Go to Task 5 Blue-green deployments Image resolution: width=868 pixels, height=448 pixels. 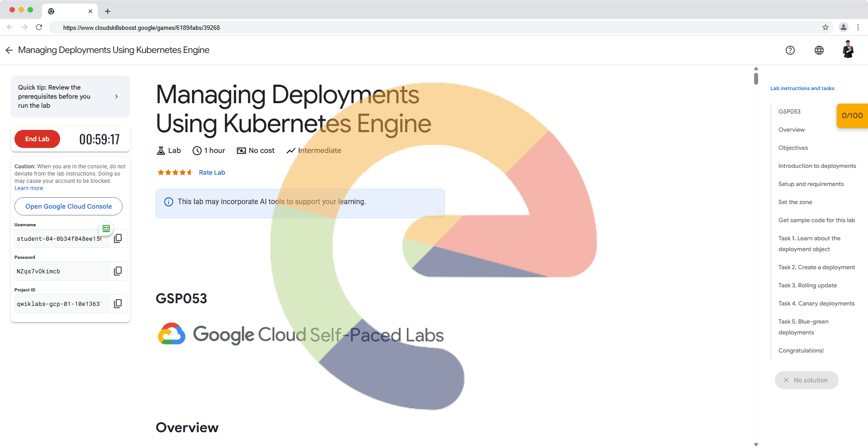point(803,327)
